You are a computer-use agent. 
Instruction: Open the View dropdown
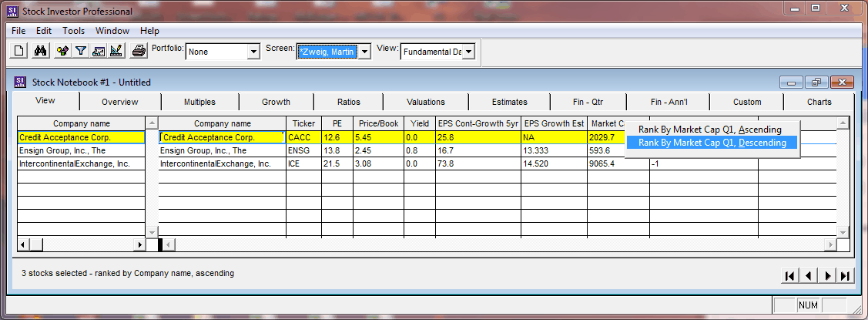tap(468, 52)
